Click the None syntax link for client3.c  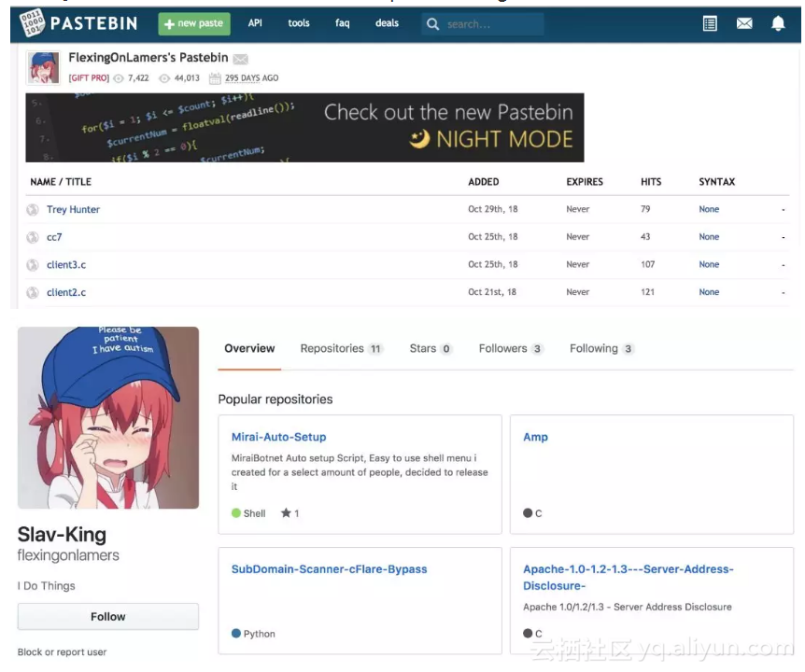[709, 264]
